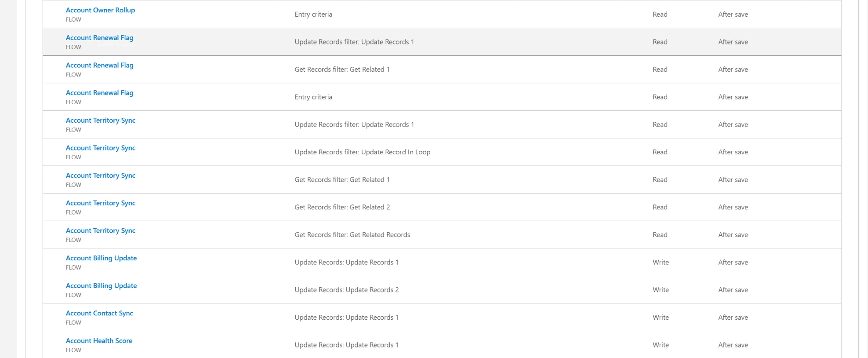Open Account Billing Update link beside Update Records 1
Screen dimensions: 868x358
pos(101,258)
